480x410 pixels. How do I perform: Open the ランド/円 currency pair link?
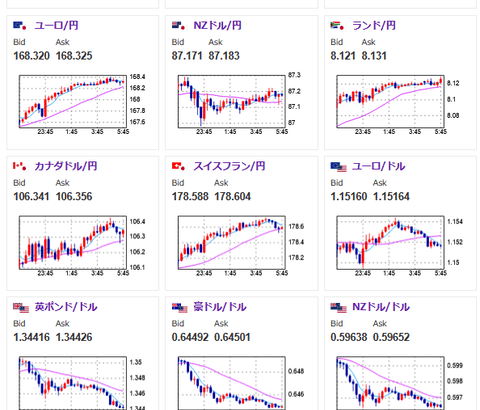pos(374,25)
